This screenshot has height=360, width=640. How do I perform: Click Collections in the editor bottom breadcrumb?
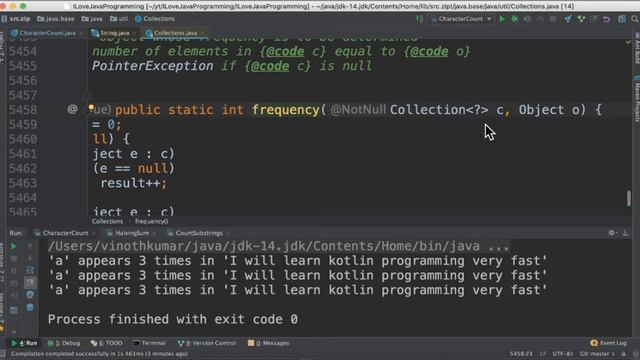(x=107, y=221)
